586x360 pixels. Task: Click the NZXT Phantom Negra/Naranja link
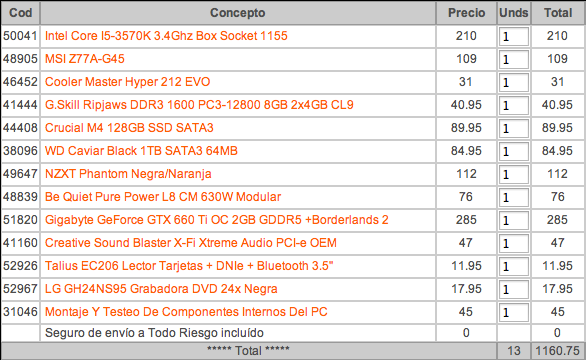click(128, 174)
